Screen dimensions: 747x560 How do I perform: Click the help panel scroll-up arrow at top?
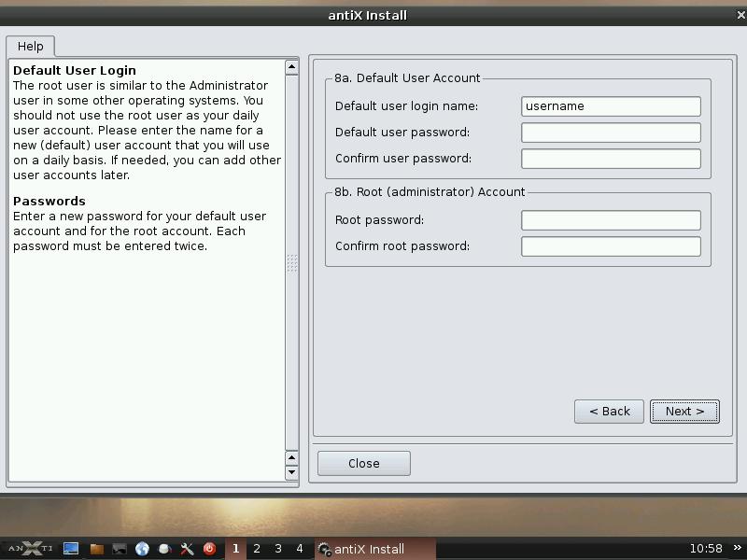pyautogui.click(x=291, y=67)
